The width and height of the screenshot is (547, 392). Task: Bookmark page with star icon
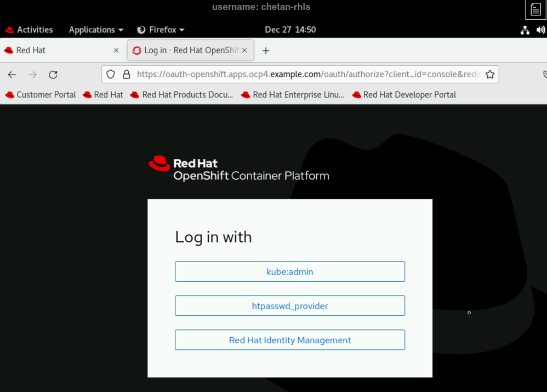(490, 75)
